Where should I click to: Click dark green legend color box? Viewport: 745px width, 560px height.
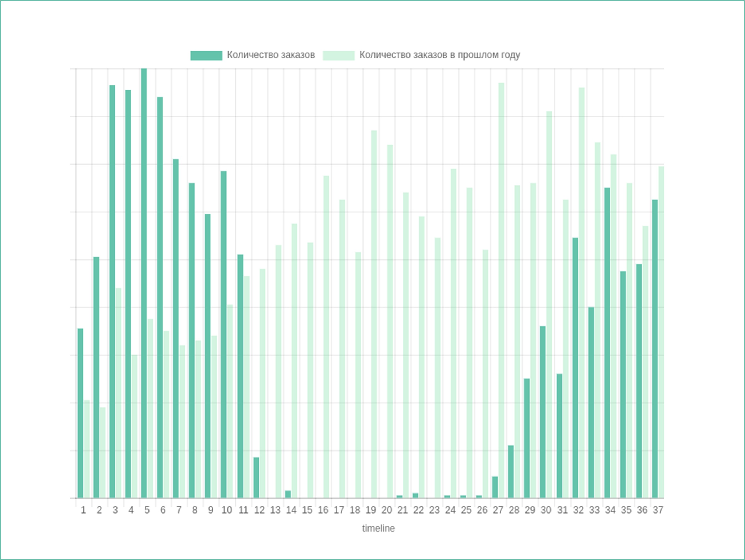point(206,56)
